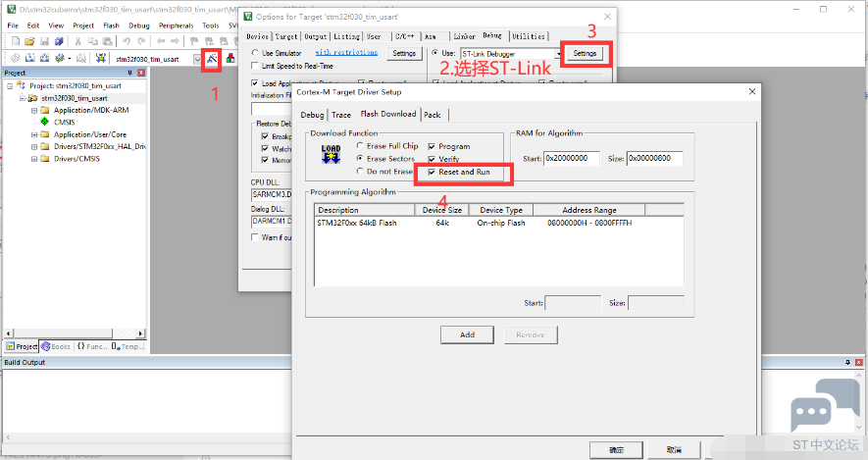Click the Stop Build icon
This screenshot has height=460, width=868.
81,58
